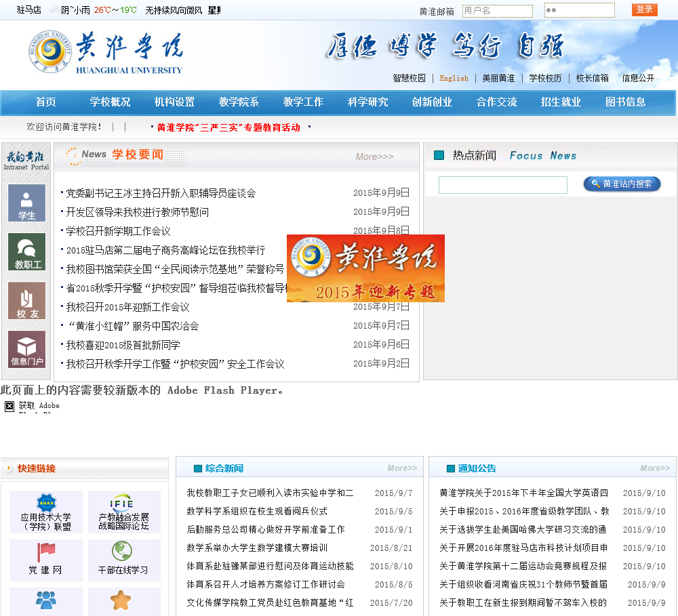Open 创新创业 navigation menu
The image size is (678, 616).
point(432,102)
